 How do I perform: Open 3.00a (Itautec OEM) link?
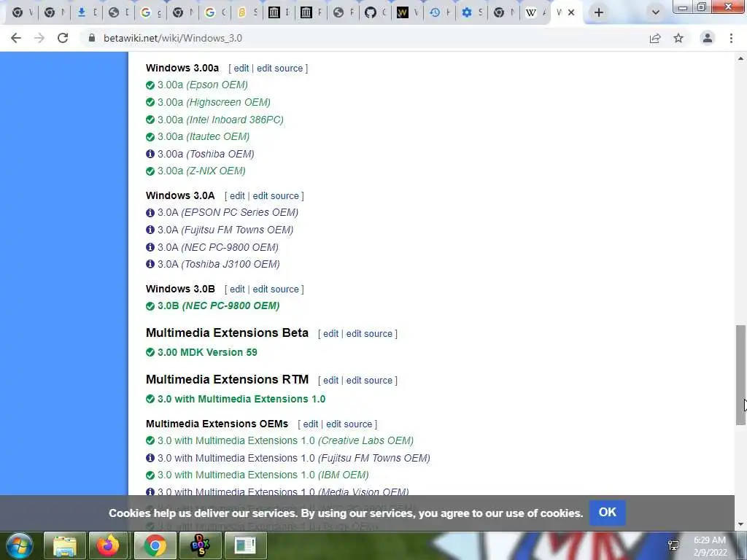pos(204,136)
